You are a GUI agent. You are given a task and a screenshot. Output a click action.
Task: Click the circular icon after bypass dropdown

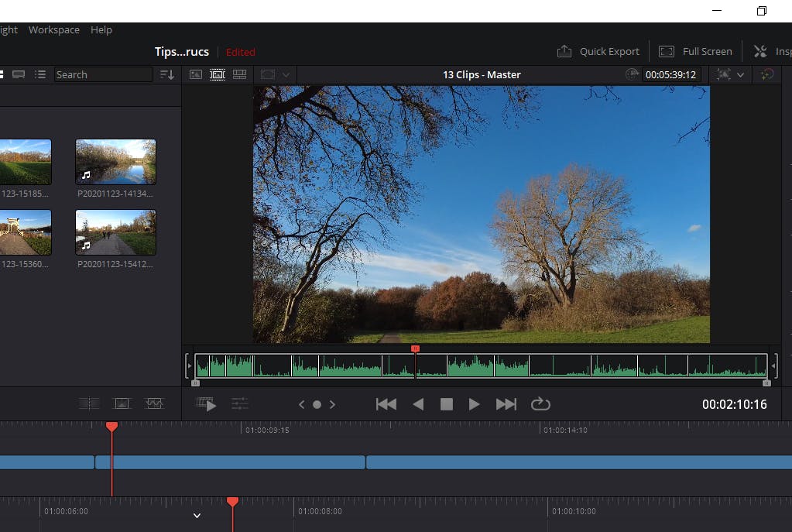point(766,75)
